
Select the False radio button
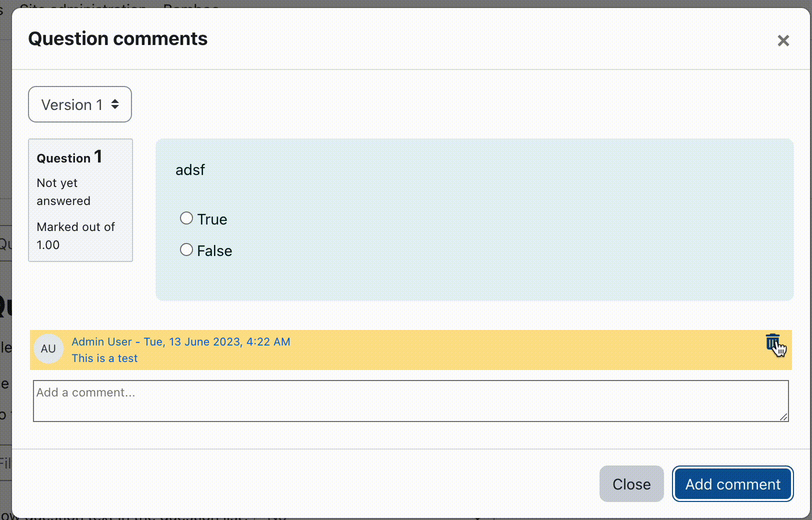coord(186,249)
